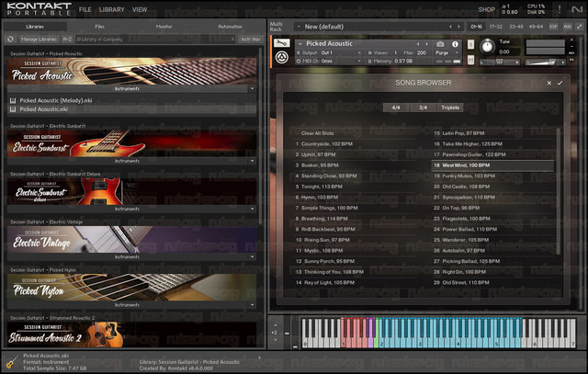Load next multi arrow beside New (default)
588x374 pixels.
[458, 27]
